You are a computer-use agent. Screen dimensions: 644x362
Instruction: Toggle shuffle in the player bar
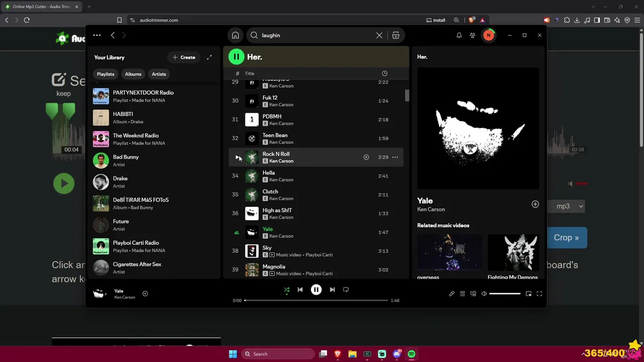coord(287,290)
